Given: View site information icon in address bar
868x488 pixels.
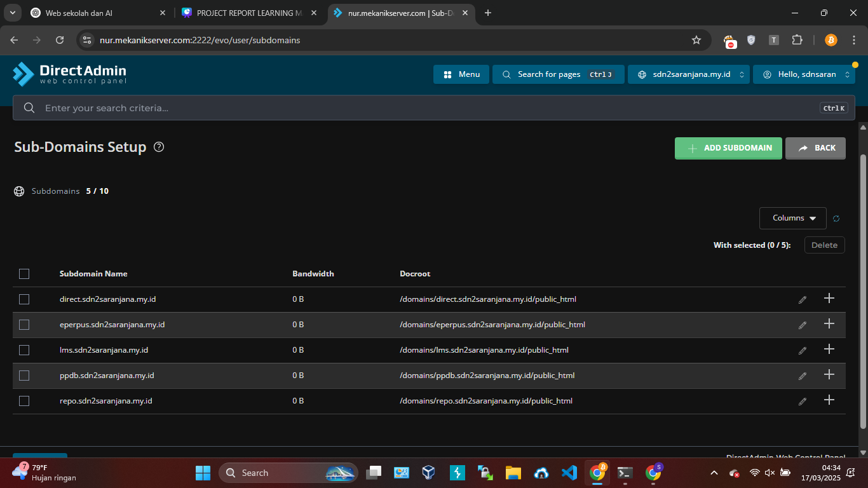Looking at the screenshot, I should coord(88,40).
